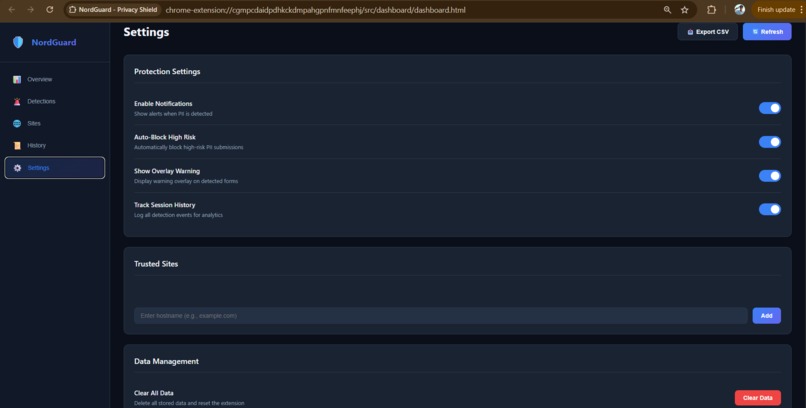
Task: Click the NordGuard - Privacy Shield extension chip
Action: click(x=114, y=10)
